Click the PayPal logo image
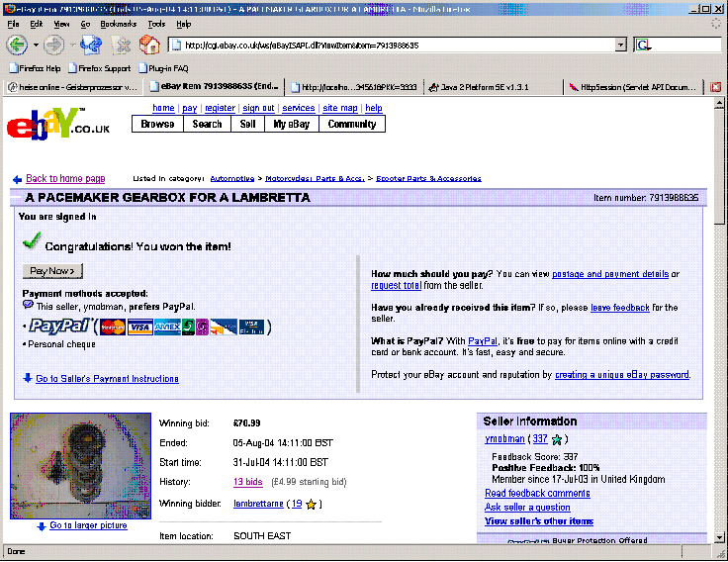728x562 pixels. (x=59, y=327)
